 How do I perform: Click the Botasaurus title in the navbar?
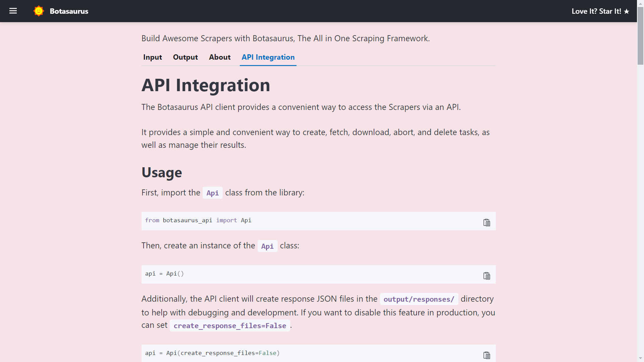point(69,11)
